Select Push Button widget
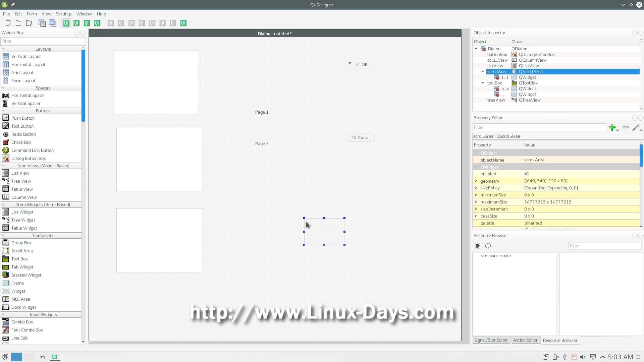This screenshot has width=644, height=362. coord(23,118)
